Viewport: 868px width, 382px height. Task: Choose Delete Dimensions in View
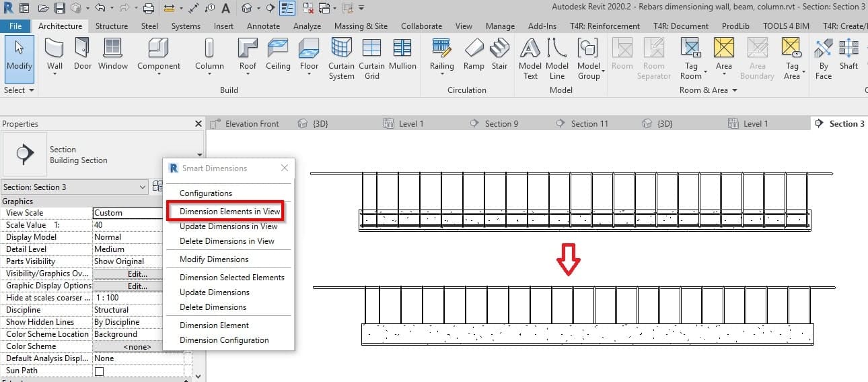[x=227, y=241]
